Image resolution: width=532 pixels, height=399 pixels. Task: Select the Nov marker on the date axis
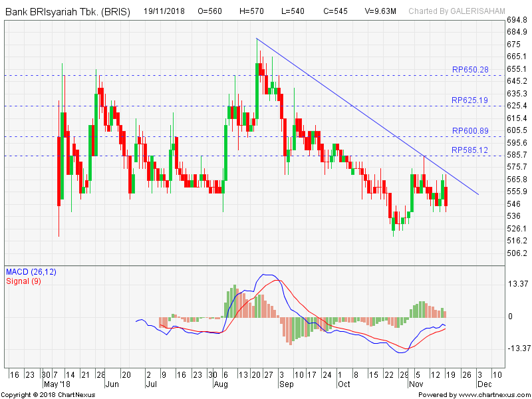(416, 384)
